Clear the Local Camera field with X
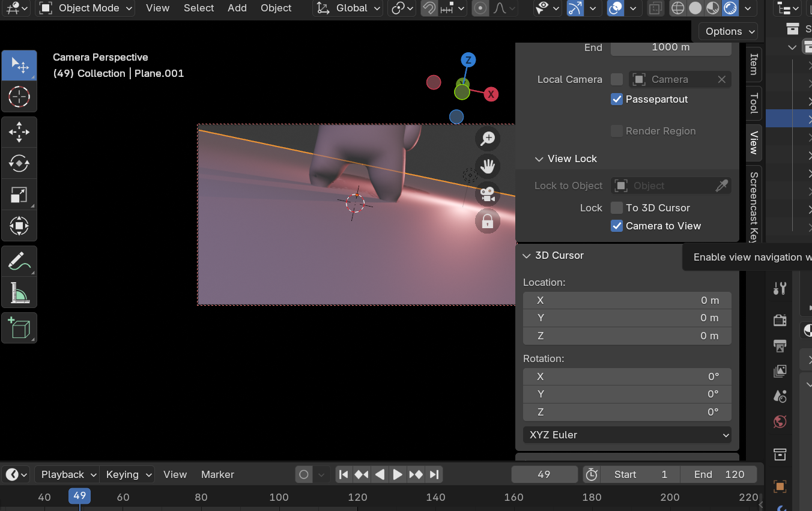 pos(722,79)
